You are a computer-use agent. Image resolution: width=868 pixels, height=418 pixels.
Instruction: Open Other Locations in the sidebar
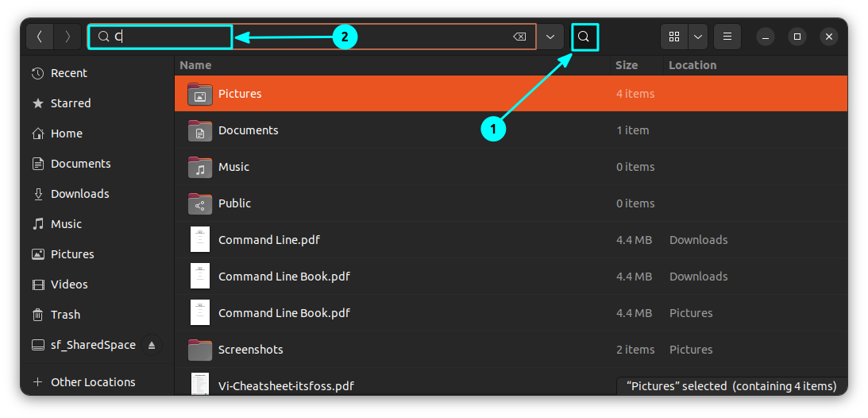pos(93,382)
